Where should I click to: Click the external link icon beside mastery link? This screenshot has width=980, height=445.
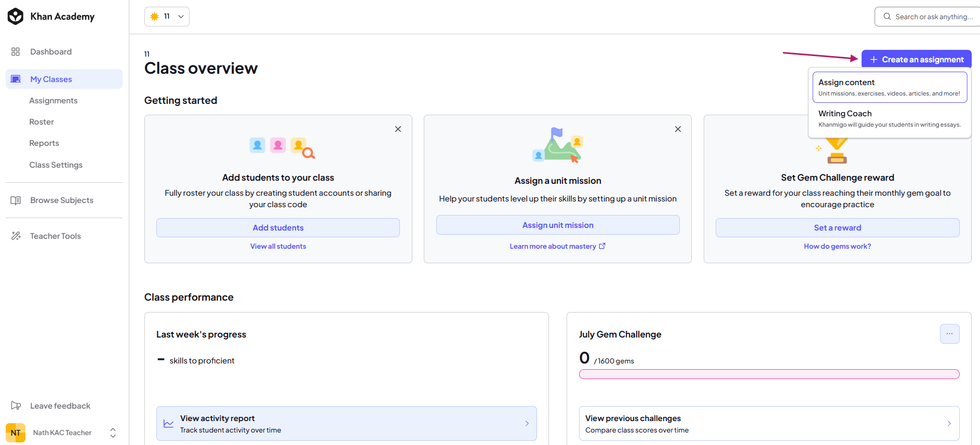coord(602,246)
